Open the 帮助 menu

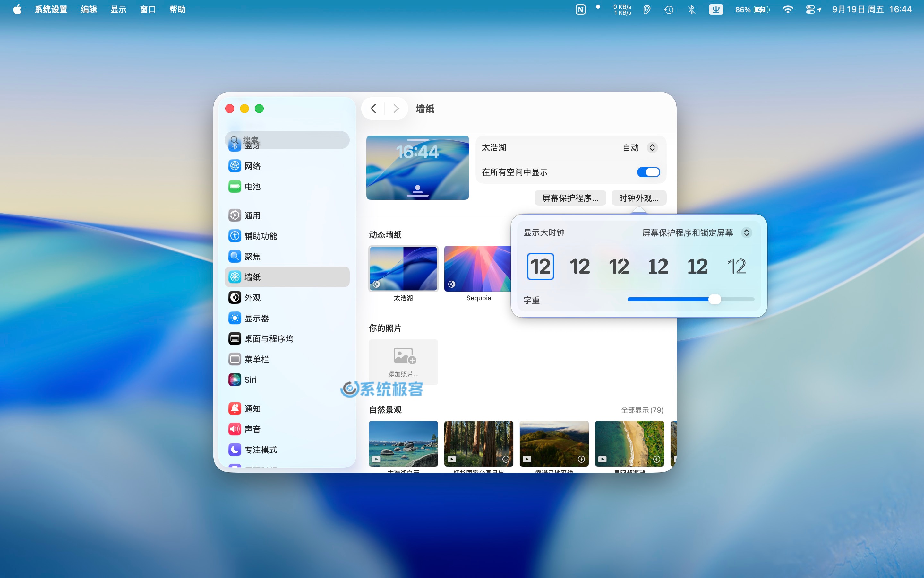177,9
